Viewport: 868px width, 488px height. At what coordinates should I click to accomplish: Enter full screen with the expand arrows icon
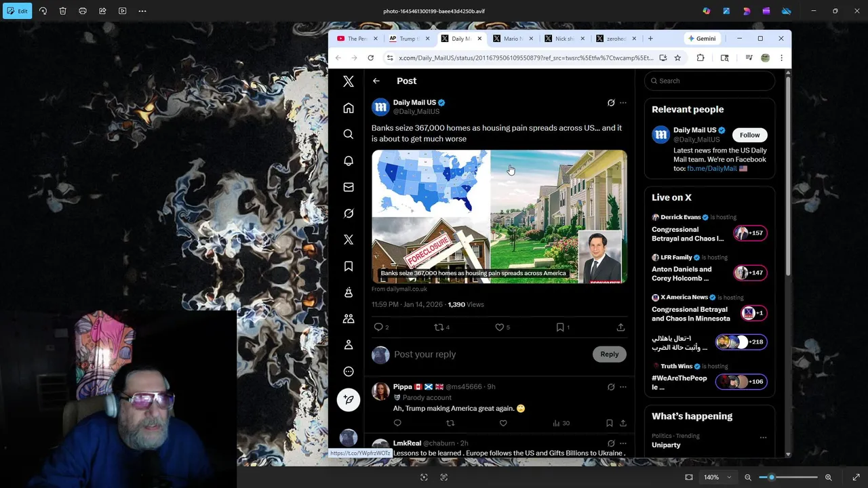(856, 477)
